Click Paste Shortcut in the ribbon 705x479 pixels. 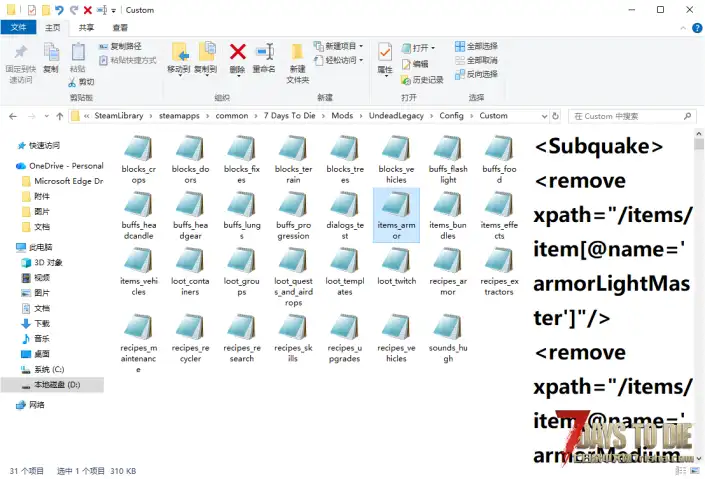click(x=128, y=60)
